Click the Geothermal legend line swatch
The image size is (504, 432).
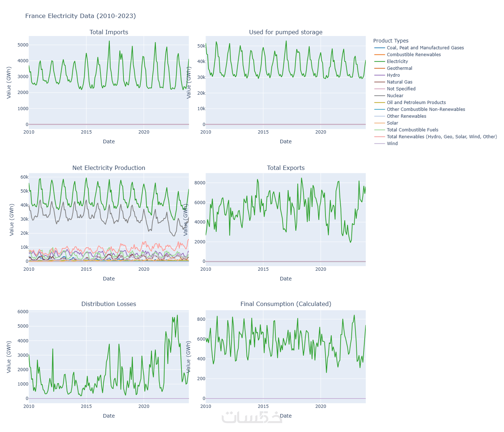(380, 68)
